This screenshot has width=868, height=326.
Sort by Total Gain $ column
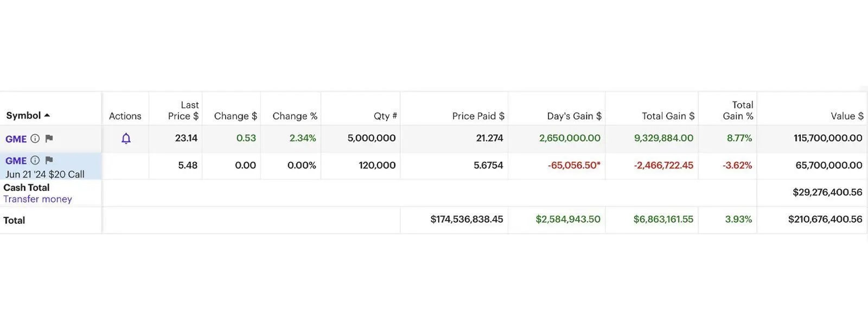pos(668,116)
